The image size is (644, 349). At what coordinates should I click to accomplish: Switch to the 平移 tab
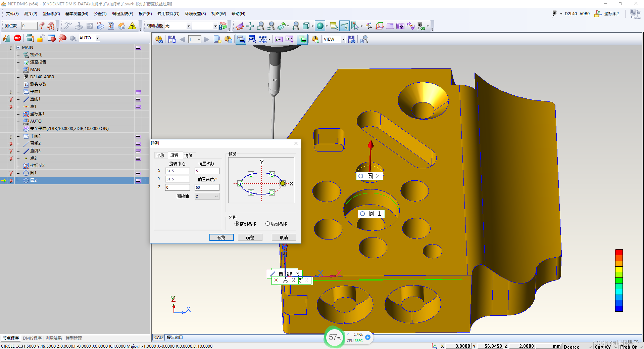coord(160,156)
